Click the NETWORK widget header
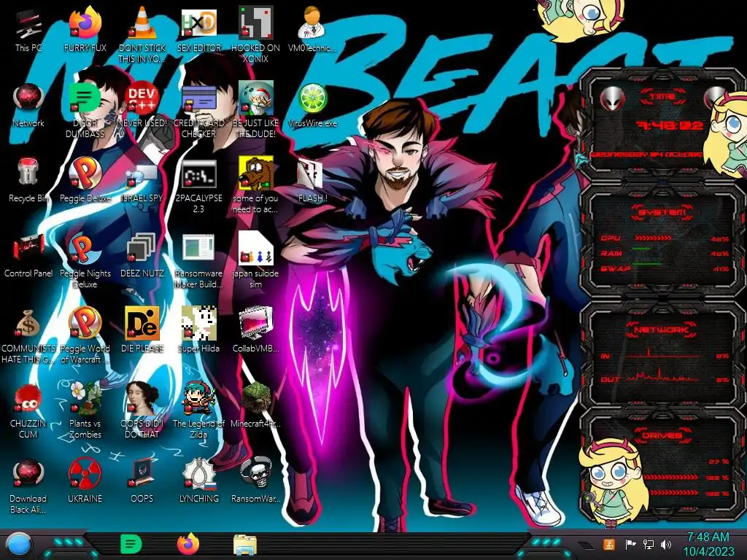Screen dimensions: 747x560 coord(661,329)
